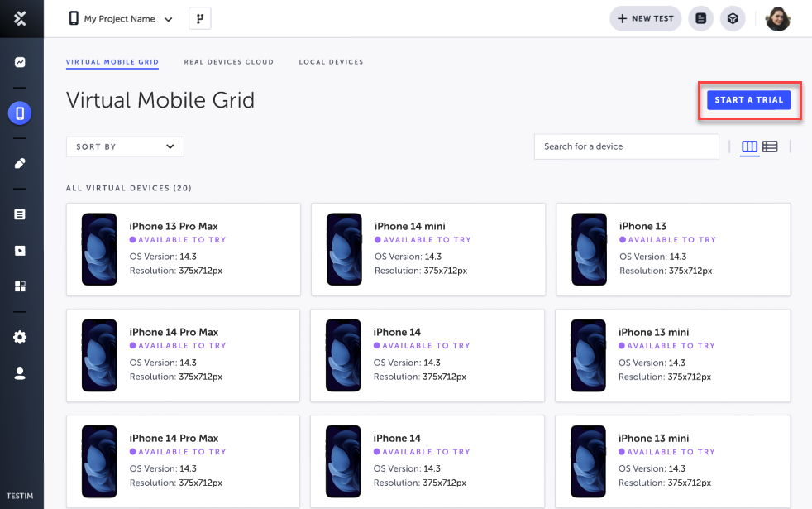Viewport: 812px width, 509px height.
Task: Select the iPhone 13 device card
Action: pos(673,249)
